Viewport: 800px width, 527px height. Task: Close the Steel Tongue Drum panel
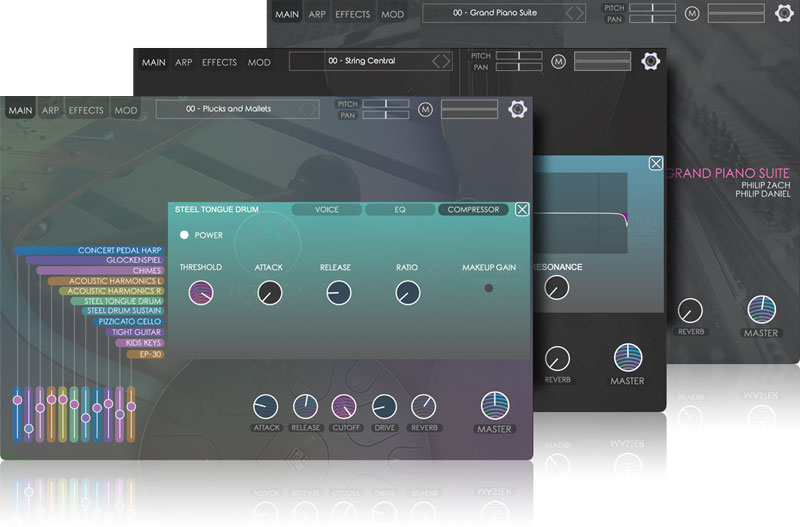tap(522, 209)
